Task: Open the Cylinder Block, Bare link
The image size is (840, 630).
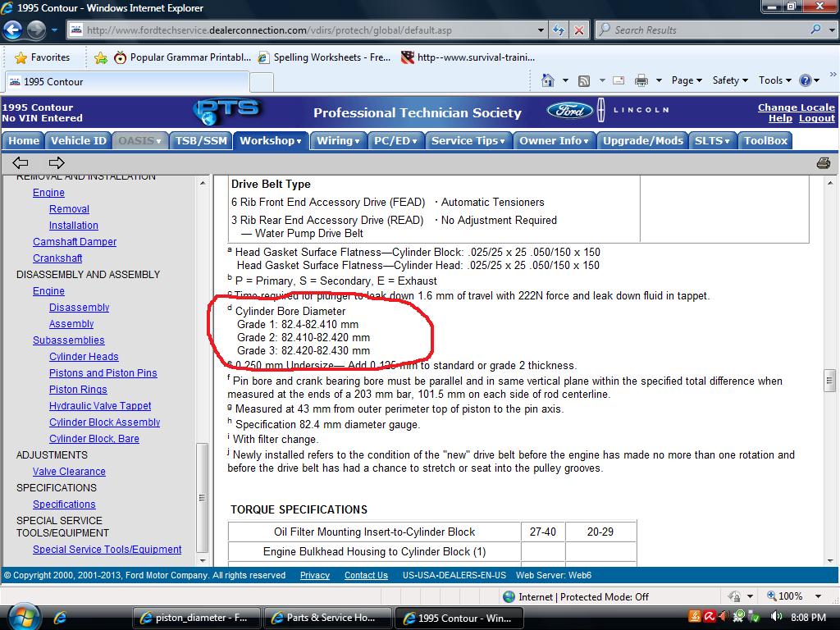Action: coord(94,438)
